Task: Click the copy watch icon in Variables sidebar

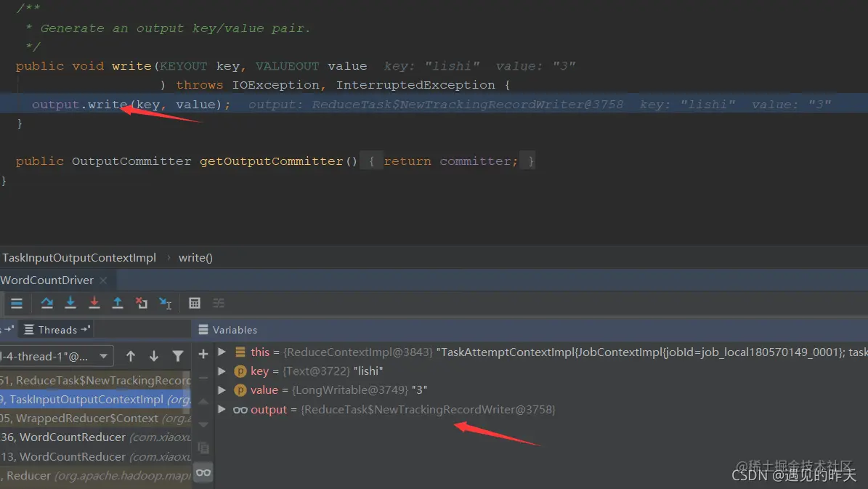Action: pos(203,448)
